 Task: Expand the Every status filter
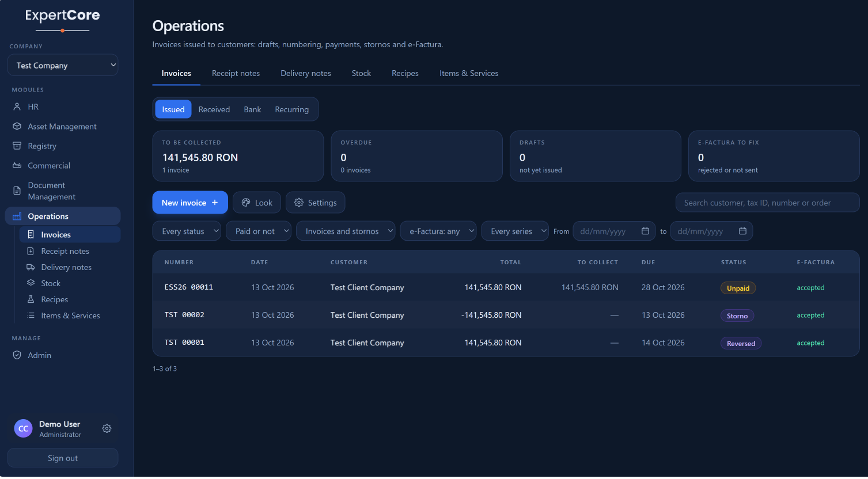187,231
